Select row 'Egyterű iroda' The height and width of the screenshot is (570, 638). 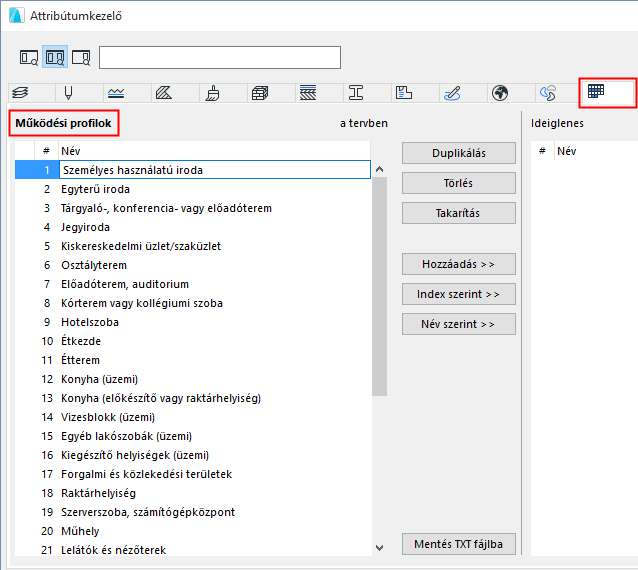(193, 189)
